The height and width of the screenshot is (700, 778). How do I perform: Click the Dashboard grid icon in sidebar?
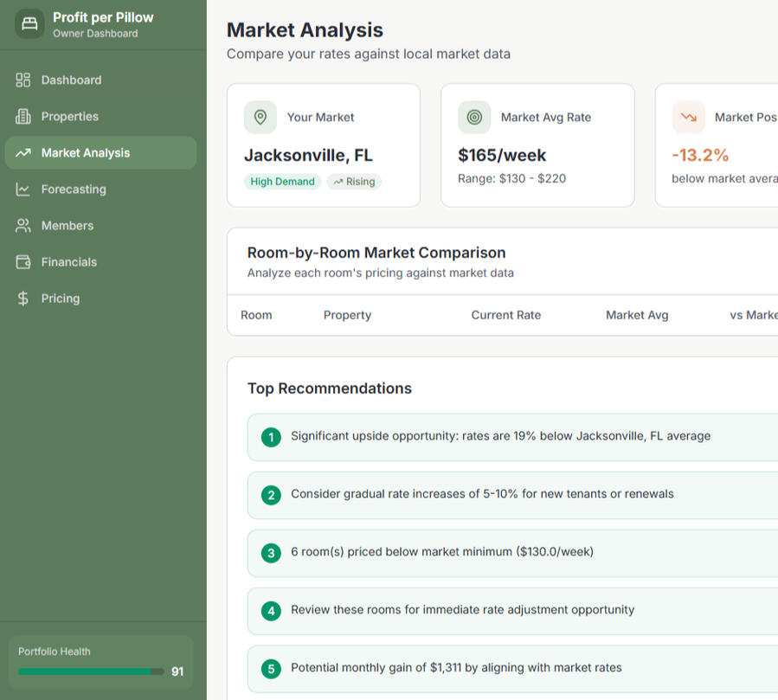click(x=23, y=80)
